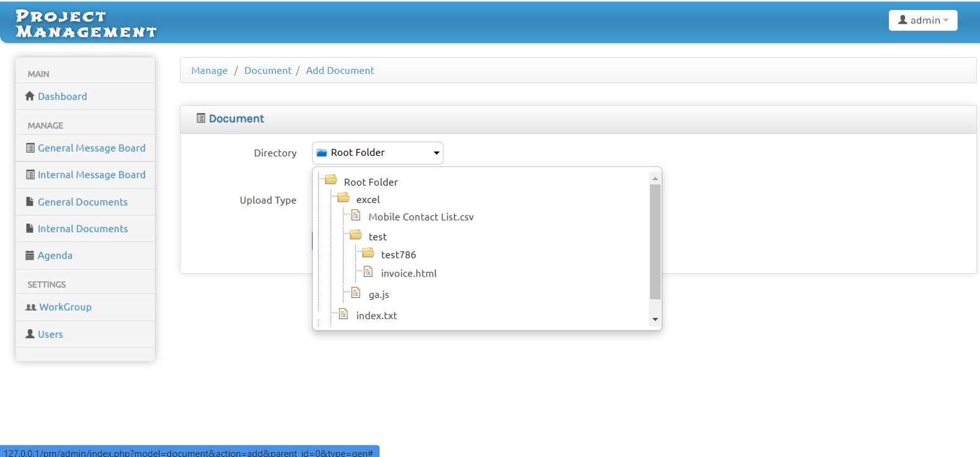Select invoice.html in the tree

pyautogui.click(x=409, y=273)
